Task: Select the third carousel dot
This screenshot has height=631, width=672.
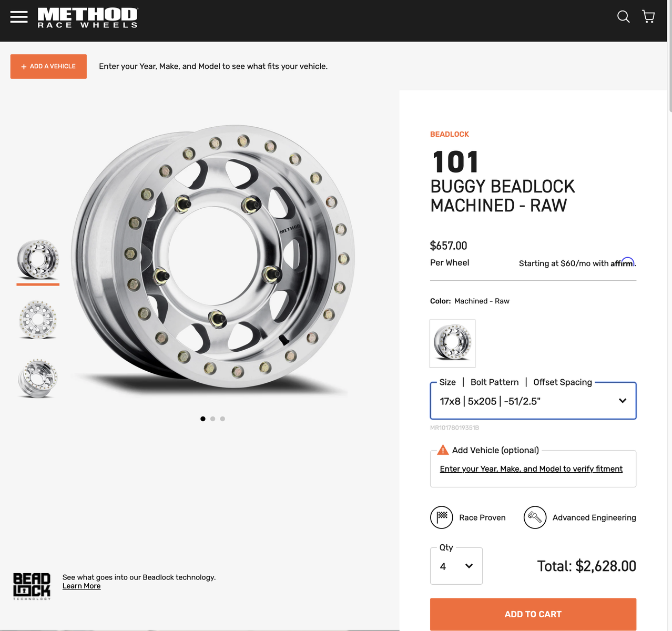Action: (222, 419)
